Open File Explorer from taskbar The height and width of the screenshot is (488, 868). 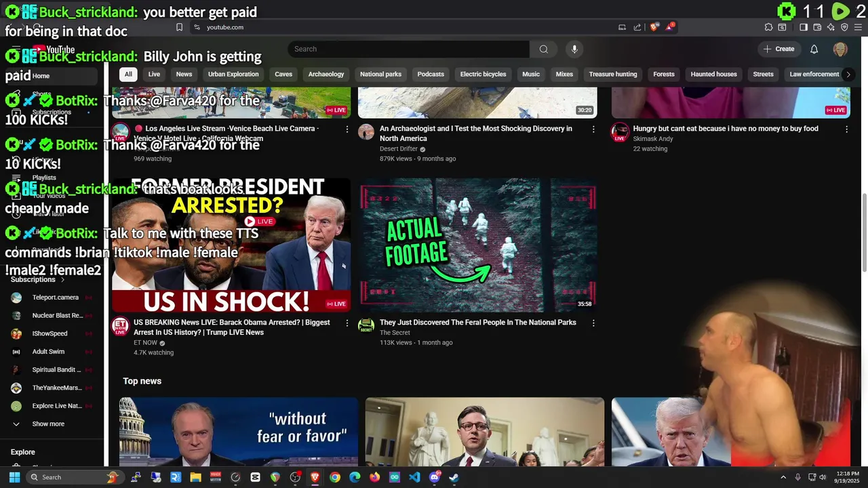pyautogui.click(x=195, y=477)
